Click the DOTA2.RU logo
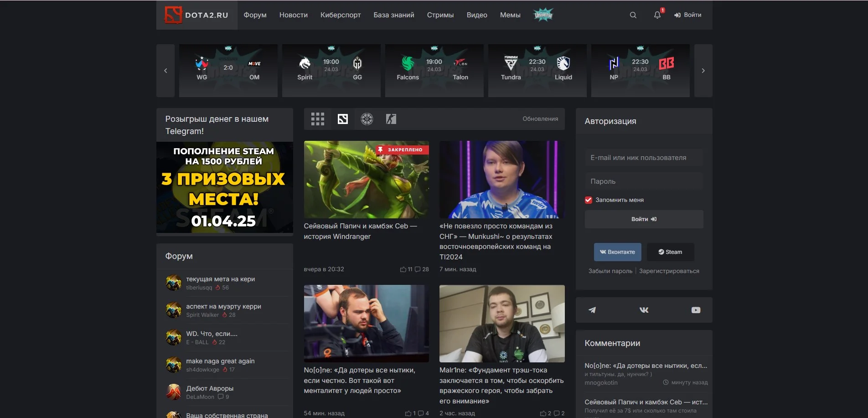 point(196,15)
